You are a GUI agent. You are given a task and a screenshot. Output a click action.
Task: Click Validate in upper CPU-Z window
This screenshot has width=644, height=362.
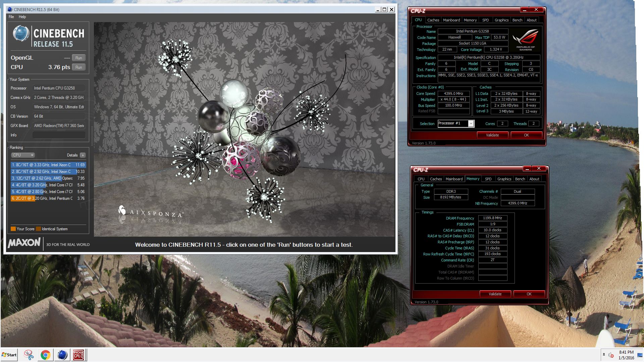coord(492,135)
